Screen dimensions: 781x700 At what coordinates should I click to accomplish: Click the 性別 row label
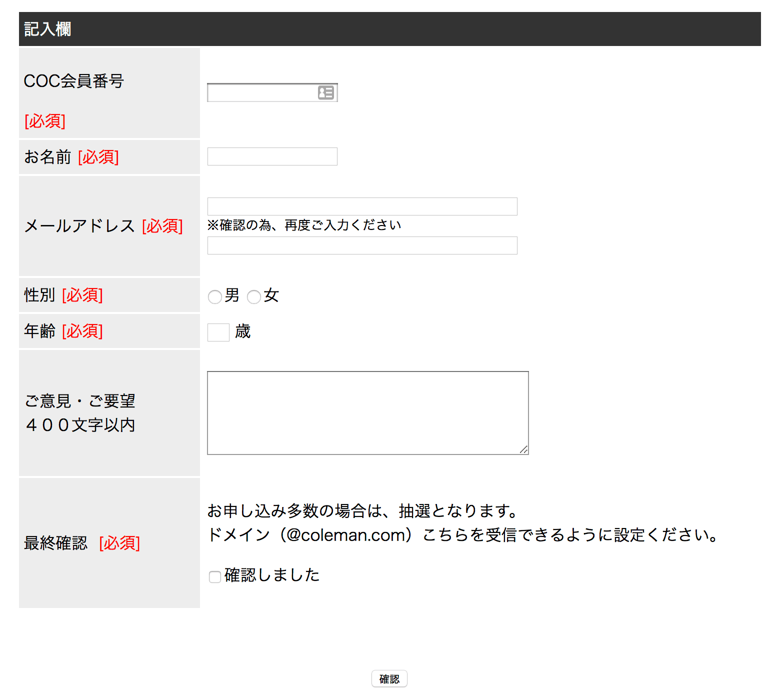tap(39, 295)
